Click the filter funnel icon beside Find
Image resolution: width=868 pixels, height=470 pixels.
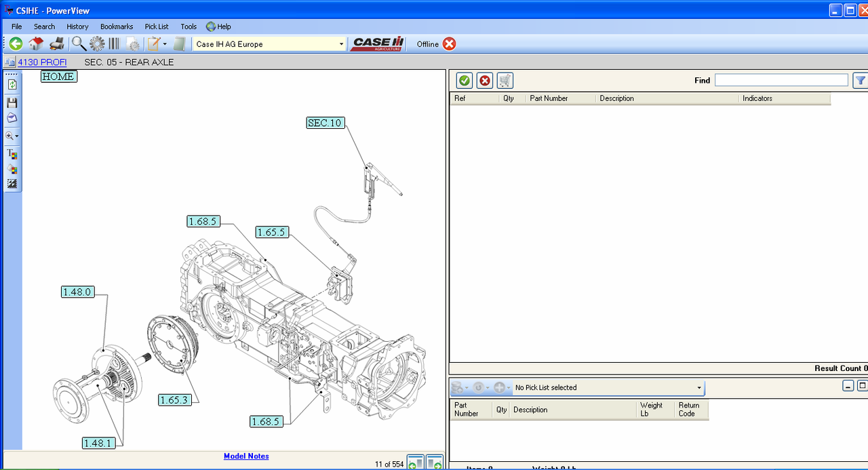tap(860, 81)
